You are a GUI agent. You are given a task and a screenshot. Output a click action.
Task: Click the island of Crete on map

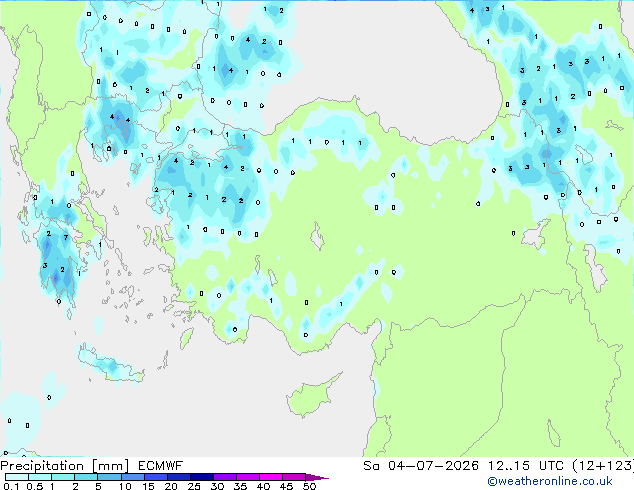110,364
